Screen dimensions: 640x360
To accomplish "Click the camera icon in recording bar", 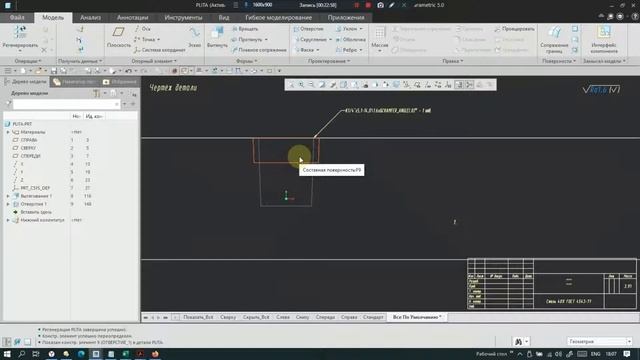I will [380, 5].
